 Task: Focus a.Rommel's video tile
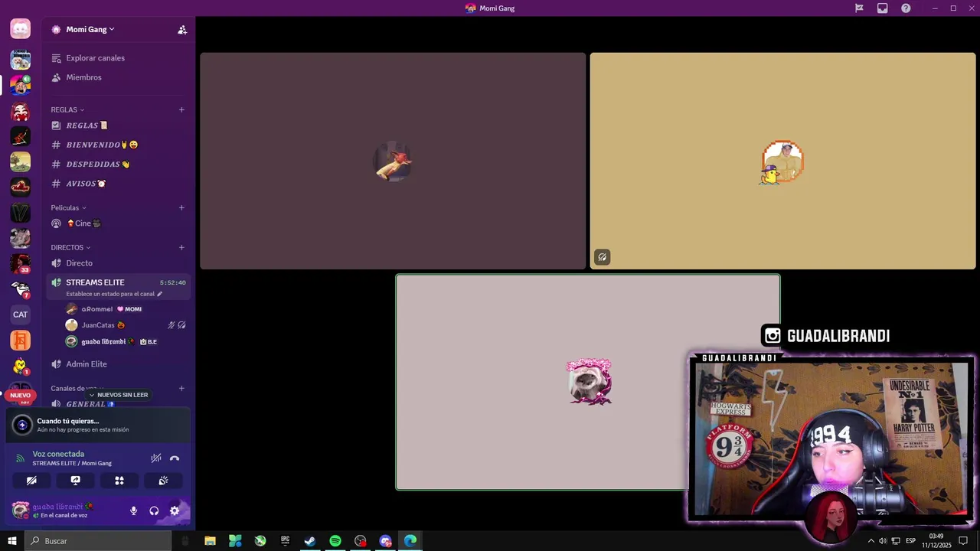click(393, 161)
